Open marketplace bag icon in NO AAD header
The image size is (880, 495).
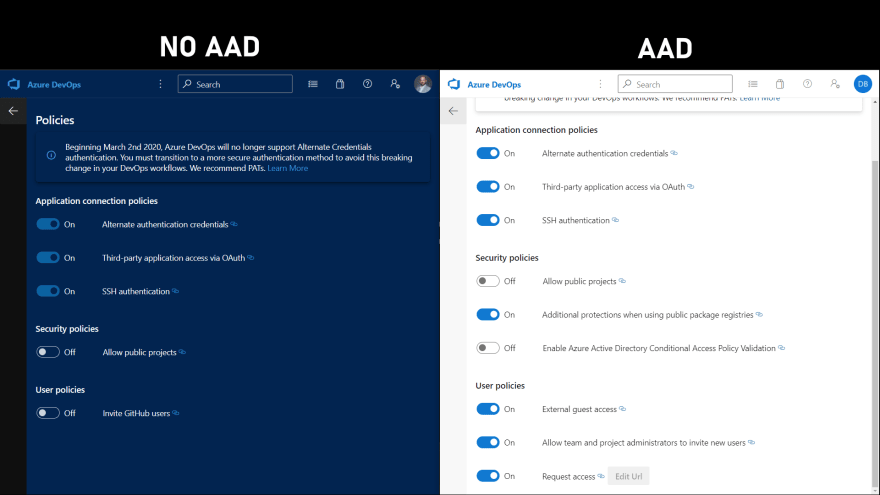(x=340, y=84)
